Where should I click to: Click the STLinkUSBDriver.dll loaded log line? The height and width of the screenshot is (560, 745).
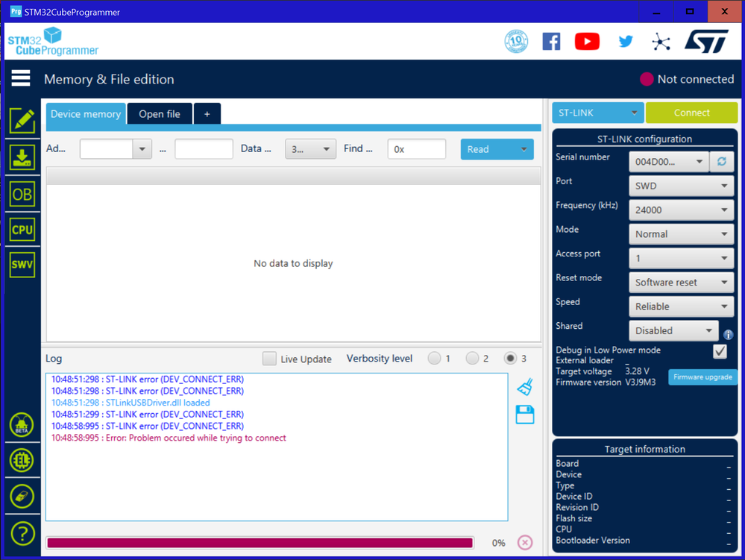pyautogui.click(x=131, y=403)
